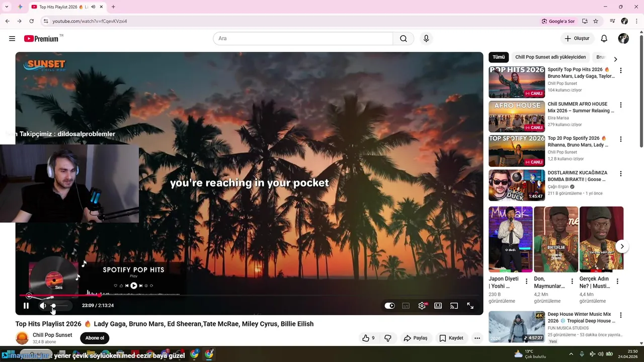The image size is (644, 362).
Task: Open the YouTube guide hamburger menu
Action: (12, 39)
